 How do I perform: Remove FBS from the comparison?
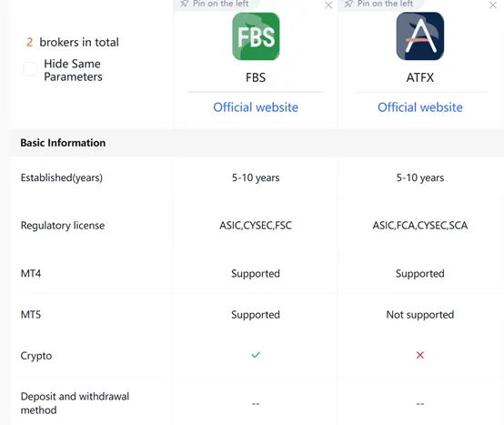[x=328, y=5]
